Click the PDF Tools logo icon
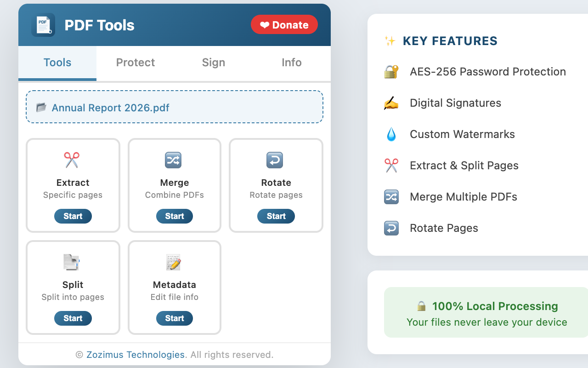588x368 pixels. 43,25
